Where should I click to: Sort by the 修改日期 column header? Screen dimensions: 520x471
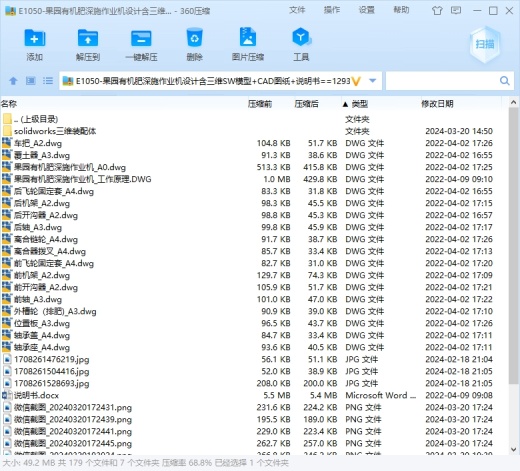coord(437,104)
